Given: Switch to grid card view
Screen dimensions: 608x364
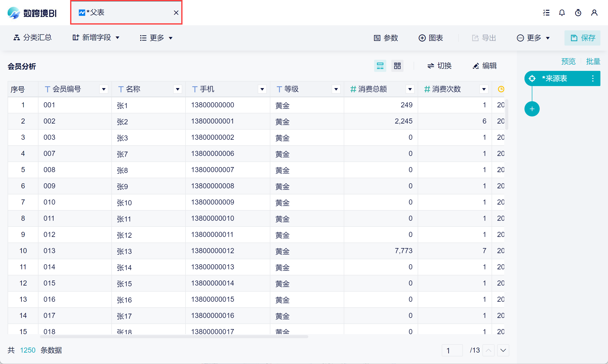Looking at the screenshot, I should 397,66.
